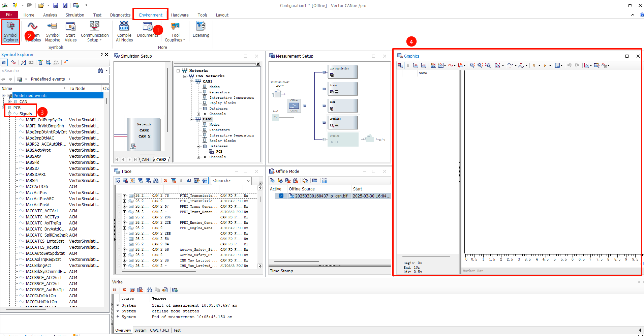Switch to the Analysis ribbon tab
Viewport: 644px width, 336px height.
tap(50, 15)
